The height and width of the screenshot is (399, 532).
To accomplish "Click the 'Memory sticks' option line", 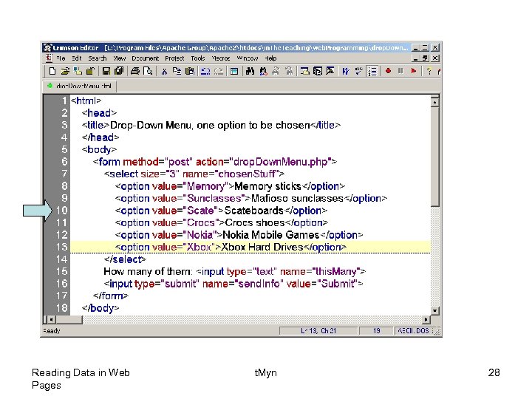I will (230, 186).
